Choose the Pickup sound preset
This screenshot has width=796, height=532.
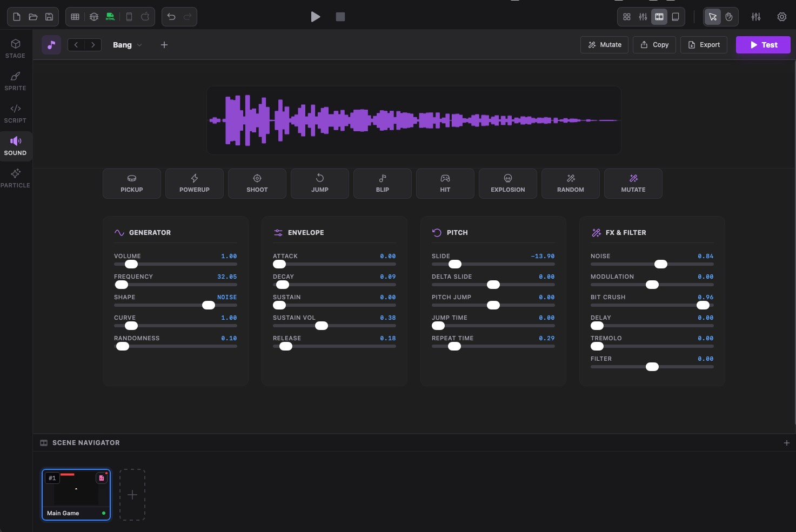point(132,184)
